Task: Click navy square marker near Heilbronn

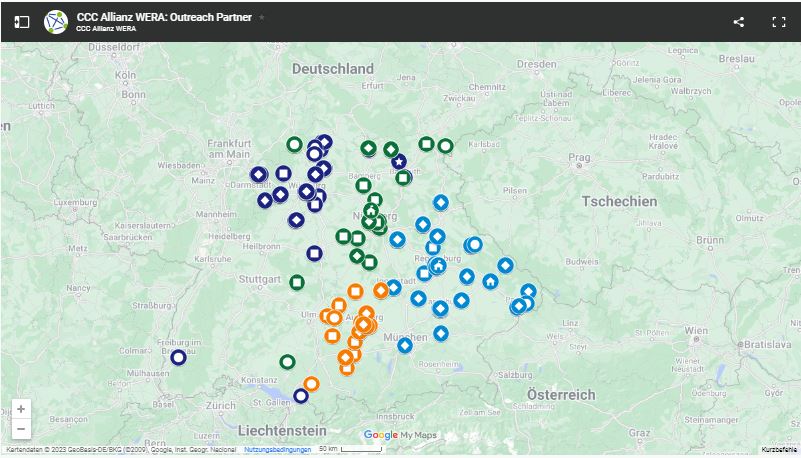Action: tap(314, 253)
